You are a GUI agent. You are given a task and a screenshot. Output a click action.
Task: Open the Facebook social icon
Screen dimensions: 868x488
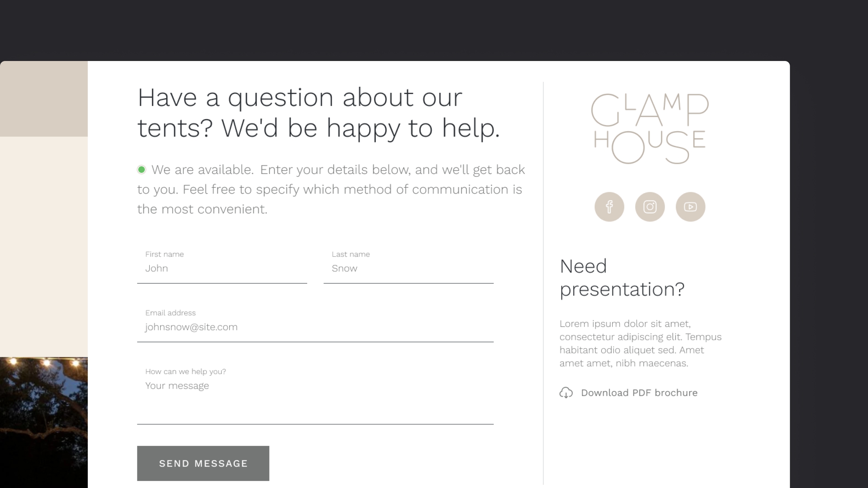[609, 207]
